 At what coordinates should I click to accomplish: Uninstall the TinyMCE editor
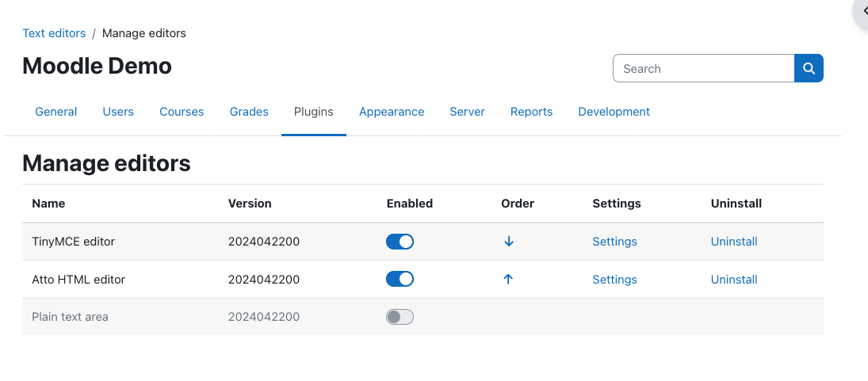point(734,242)
